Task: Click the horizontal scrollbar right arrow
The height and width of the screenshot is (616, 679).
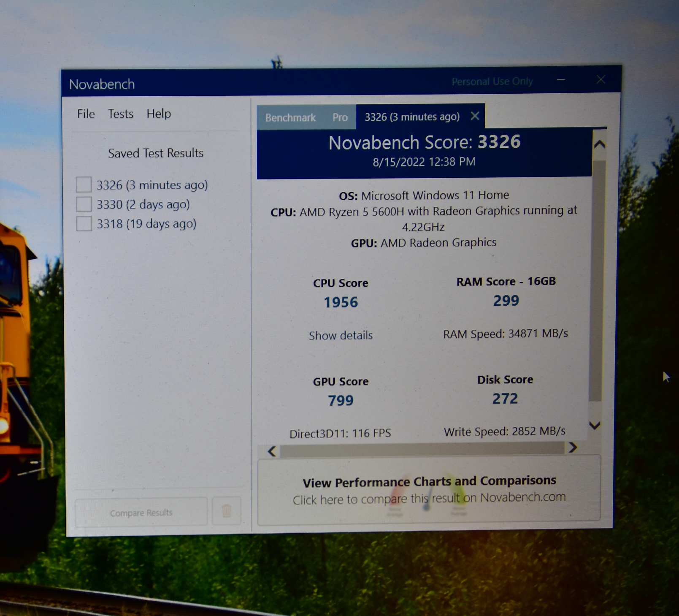Action: (573, 447)
